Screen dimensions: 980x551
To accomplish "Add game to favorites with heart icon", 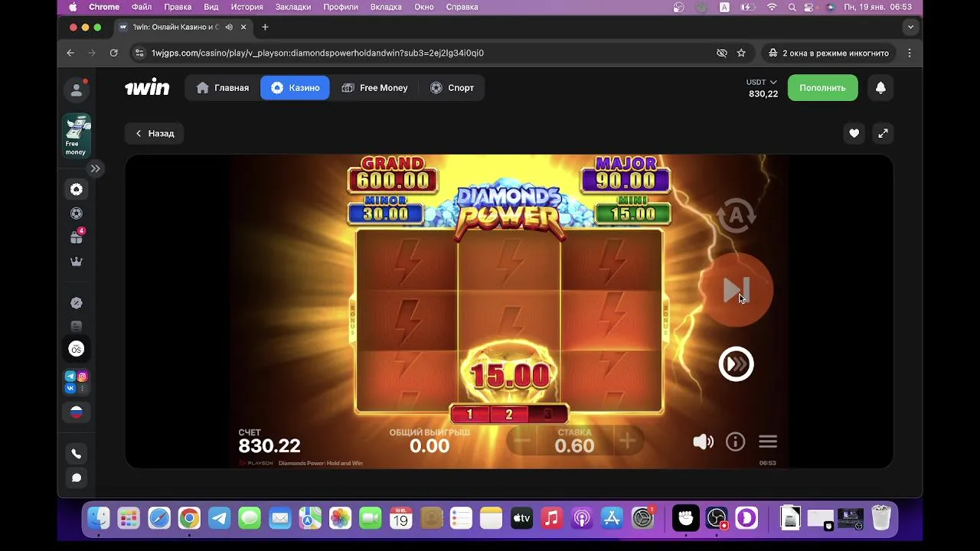I will 854,133.
